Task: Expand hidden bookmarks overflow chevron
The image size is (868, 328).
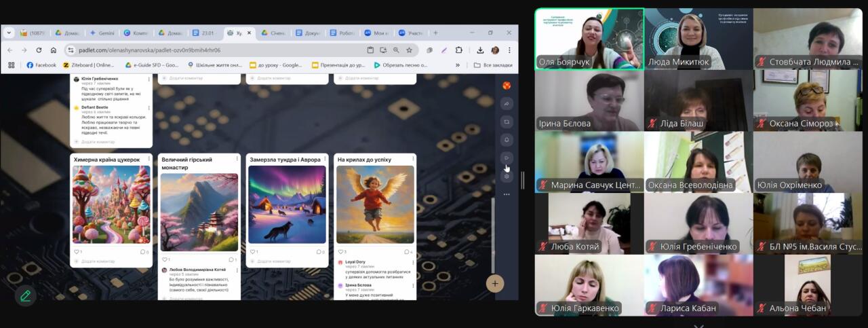Action: tap(458, 65)
